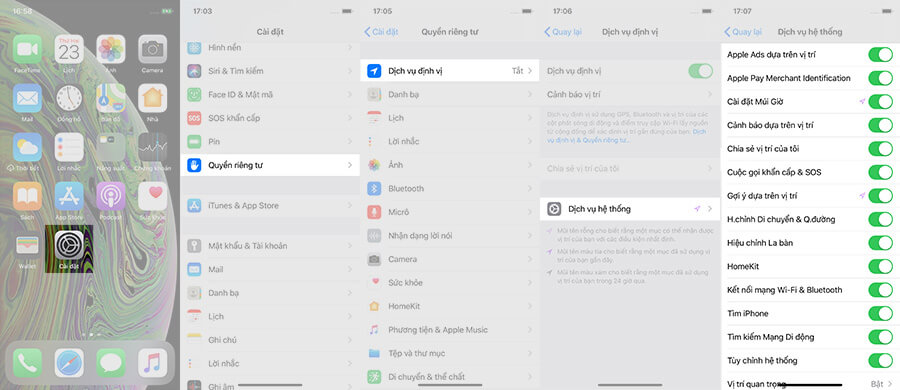The width and height of the screenshot is (900, 390).
Task: Tap the Bluetooth icon in Quyền riêng tư
Action: click(374, 188)
